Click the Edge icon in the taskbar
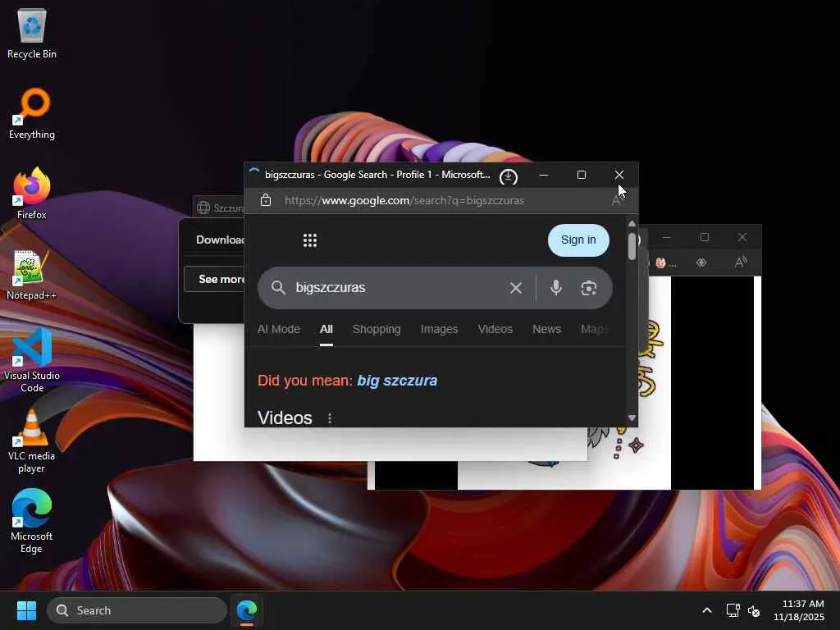Image resolution: width=840 pixels, height=630 pixels. [x=247, y=610]
